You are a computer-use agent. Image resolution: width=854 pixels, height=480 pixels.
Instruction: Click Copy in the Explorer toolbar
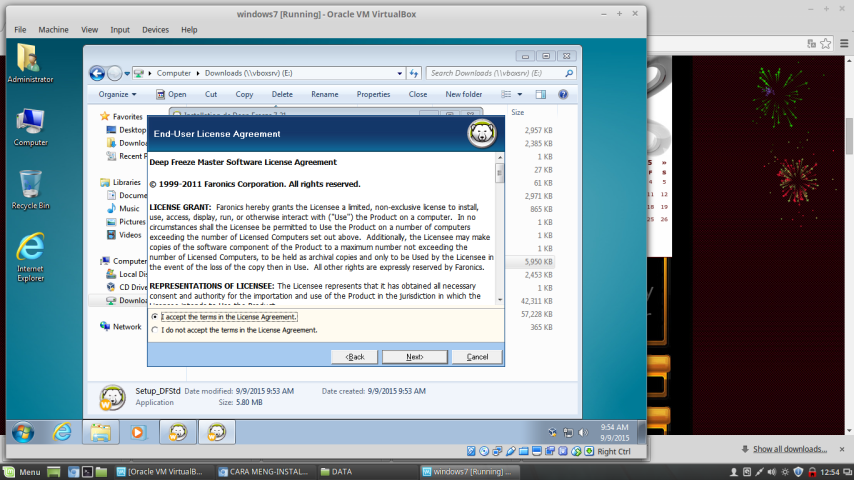[x=244, y=94]
